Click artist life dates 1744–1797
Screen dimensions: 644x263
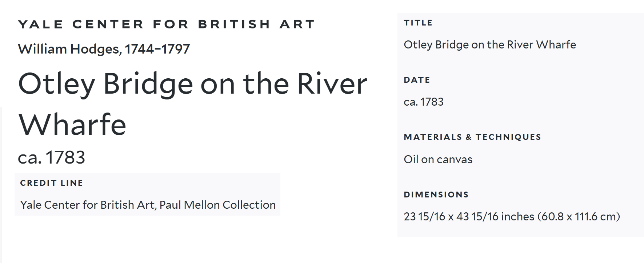click(157, 49)
